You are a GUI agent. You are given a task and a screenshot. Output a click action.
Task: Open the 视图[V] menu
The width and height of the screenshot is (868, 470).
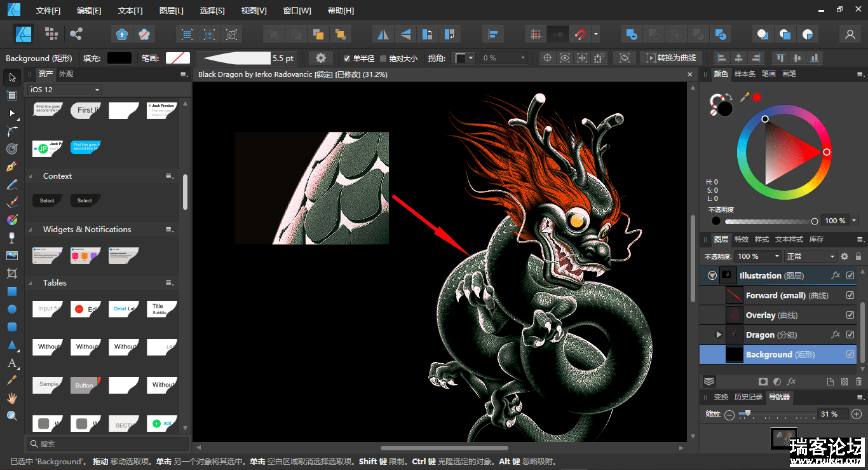point(254,11)
